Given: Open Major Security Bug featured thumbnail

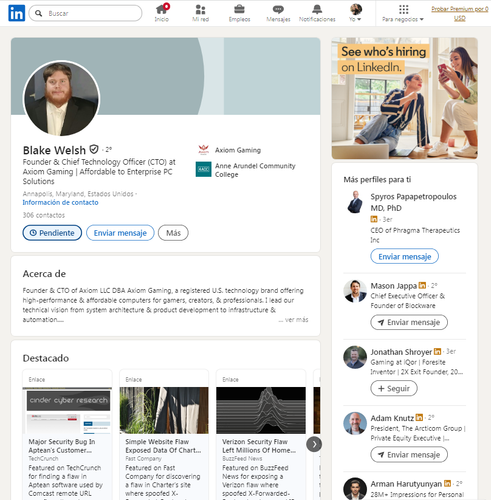Looking at the screenshot, I should click(67, 410).
